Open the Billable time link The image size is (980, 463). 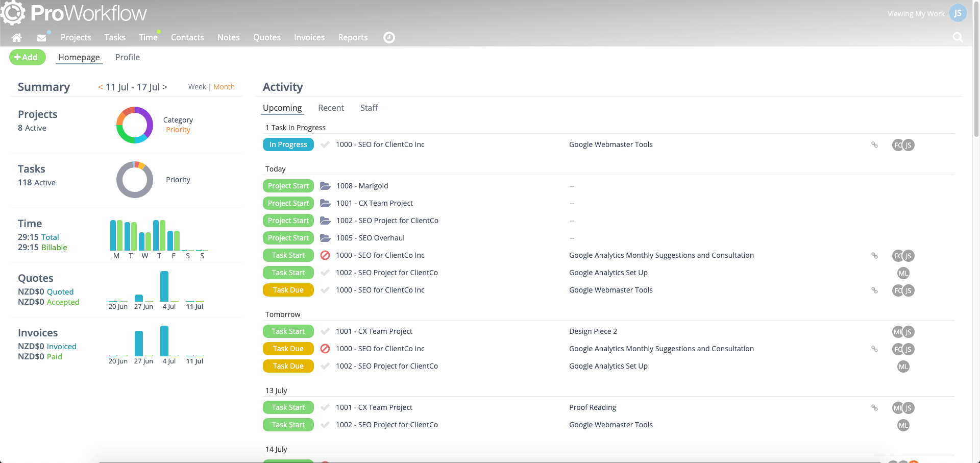point(54,248)
